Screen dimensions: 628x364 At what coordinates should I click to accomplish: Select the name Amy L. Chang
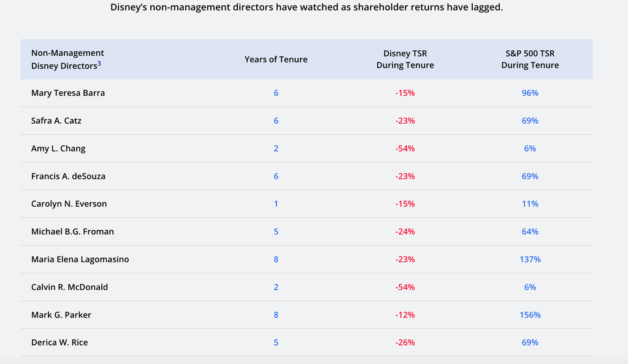pyautogui.click(x=58, y=148)
